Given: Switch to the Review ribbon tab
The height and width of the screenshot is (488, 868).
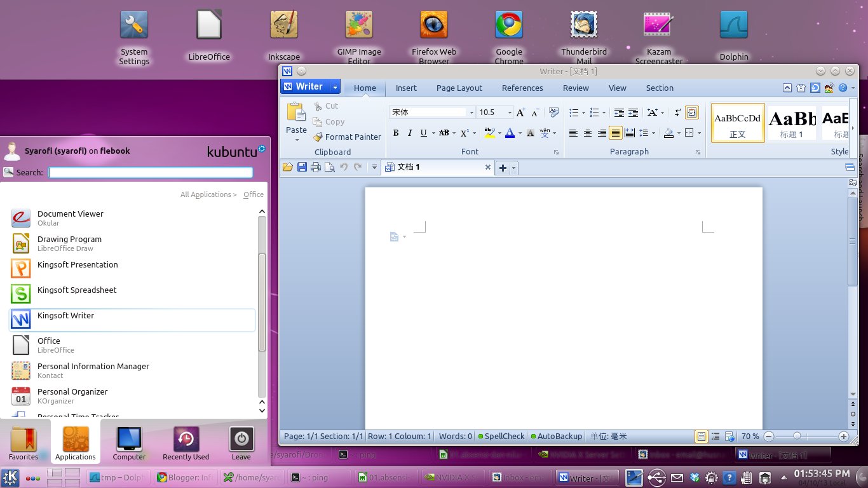Looking at the screenshot, I should point(576,88).
